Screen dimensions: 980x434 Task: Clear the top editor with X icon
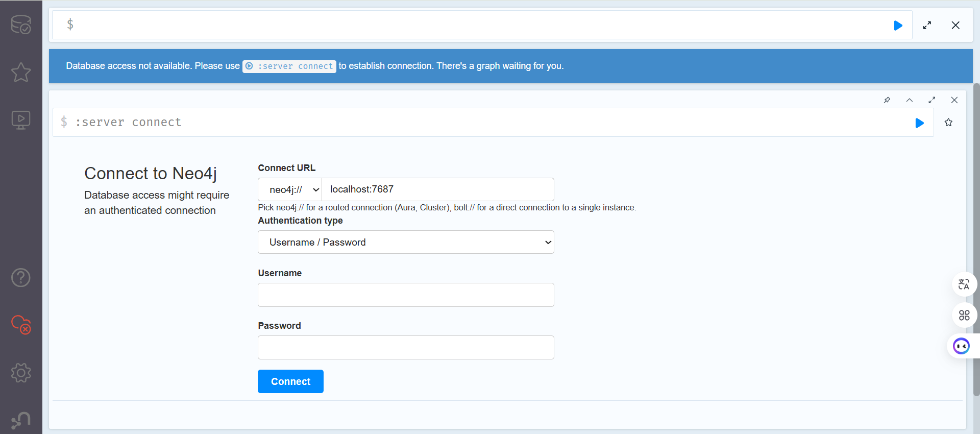pos(955,25)
